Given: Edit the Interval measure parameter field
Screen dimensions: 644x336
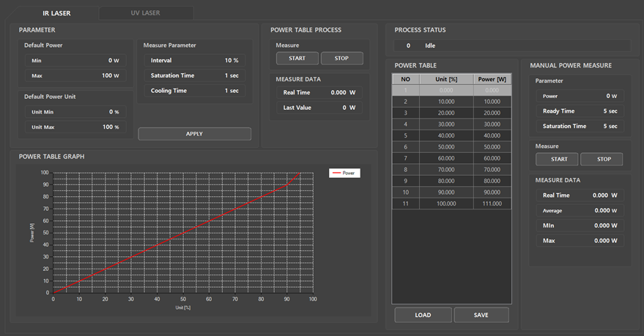Looking at the screenshot, I should point(195,60).
